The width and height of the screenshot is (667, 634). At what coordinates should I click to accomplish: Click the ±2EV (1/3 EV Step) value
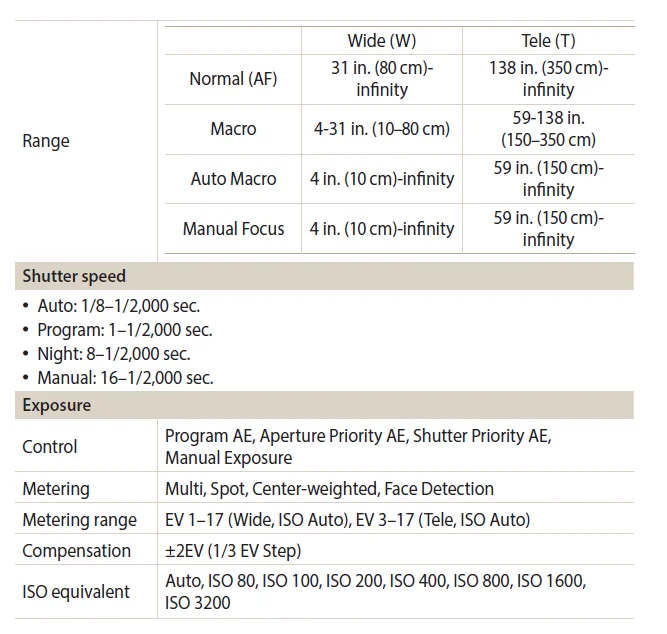[233, 551]
